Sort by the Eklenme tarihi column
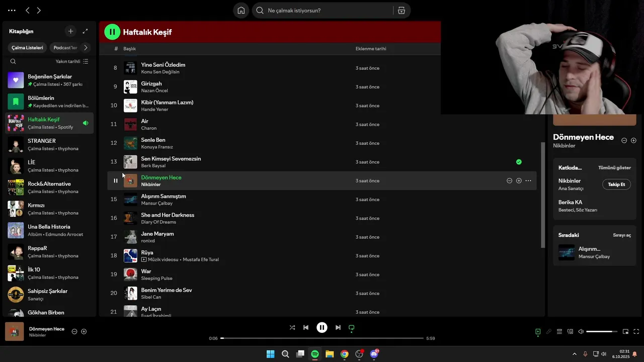 coord(371,49)
